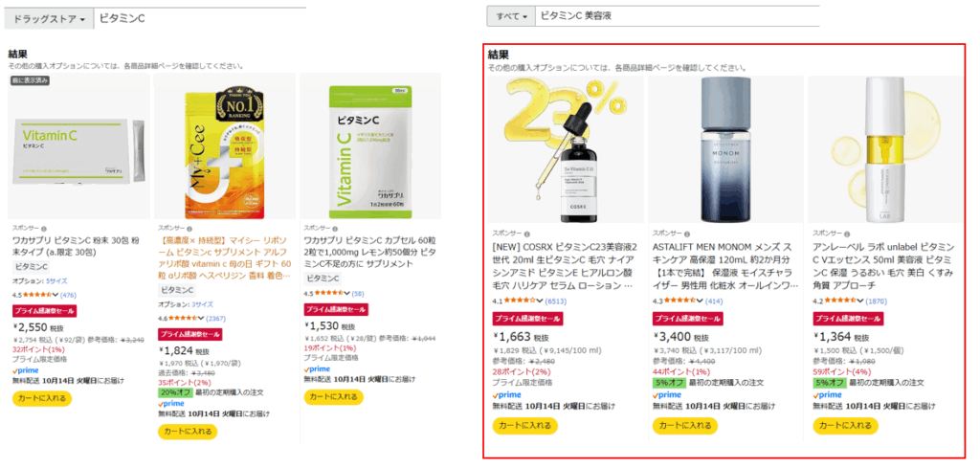The image size is (980, 468).
Task: Click the prime logo under ¥2,550 product
Action: [26, 369]
